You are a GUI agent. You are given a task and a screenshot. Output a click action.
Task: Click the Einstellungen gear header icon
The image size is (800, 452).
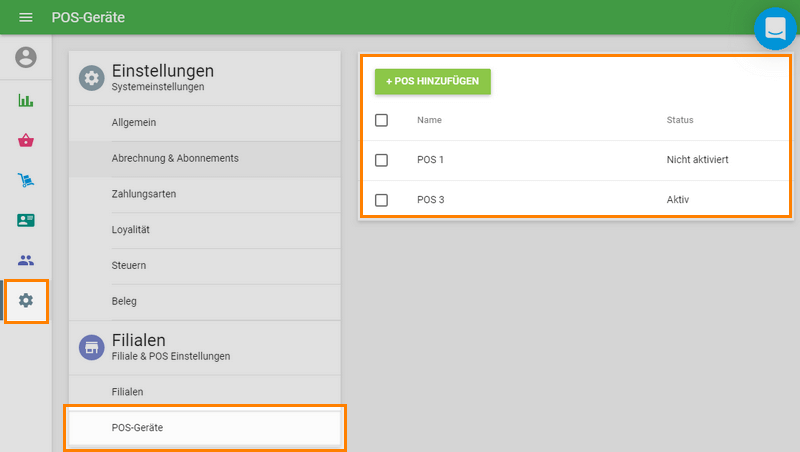[x=91, y=78]
